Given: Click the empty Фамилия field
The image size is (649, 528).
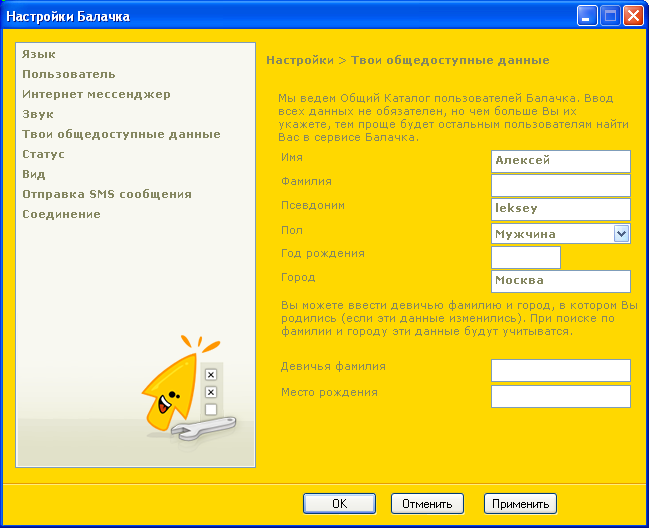Looking at the screenshot, I should 560,185.
